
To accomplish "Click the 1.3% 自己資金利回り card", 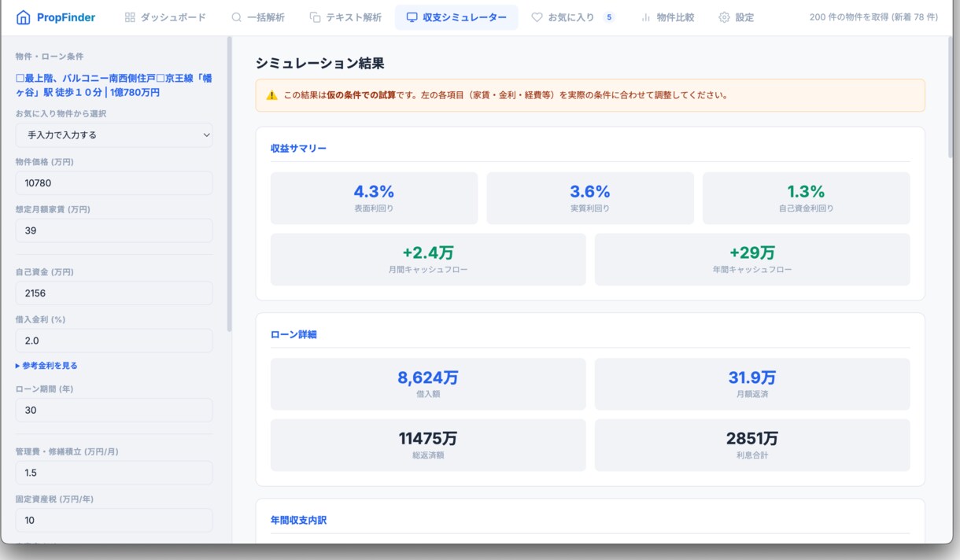I will [x=806, y=198].
